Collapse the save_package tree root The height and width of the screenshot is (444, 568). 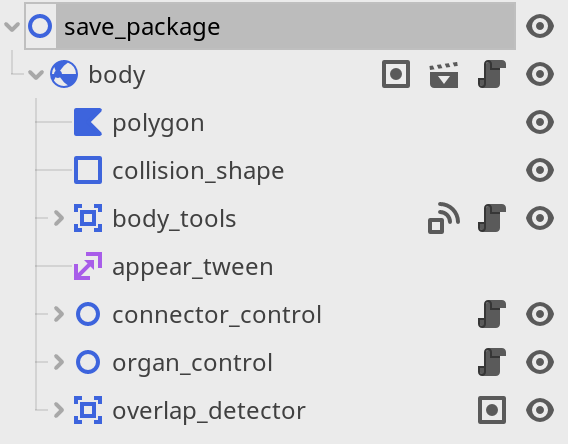tap(12, 26)
